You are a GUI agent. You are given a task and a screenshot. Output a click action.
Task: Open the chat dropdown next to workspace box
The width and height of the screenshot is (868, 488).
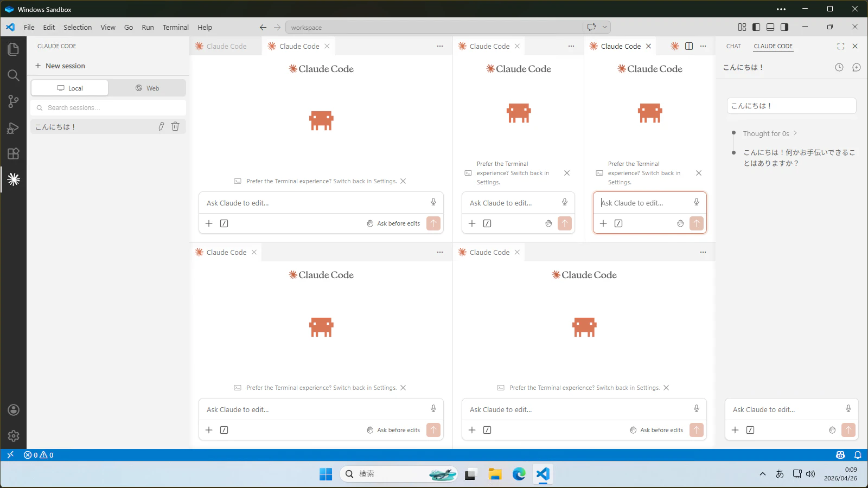[x=604, y=27]
